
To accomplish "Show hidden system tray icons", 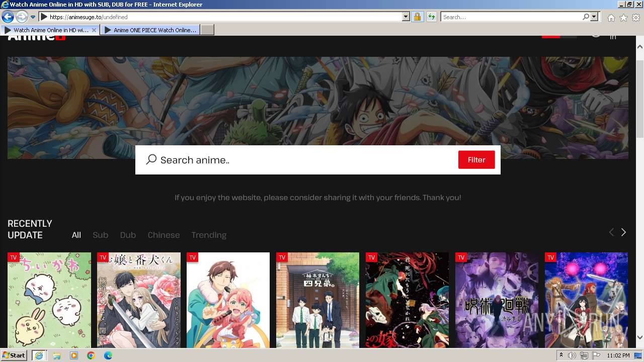I will pos(561,355).
